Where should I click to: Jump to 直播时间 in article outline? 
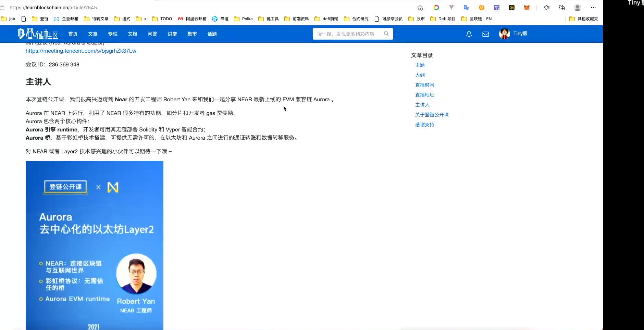(x=425, y=85)
